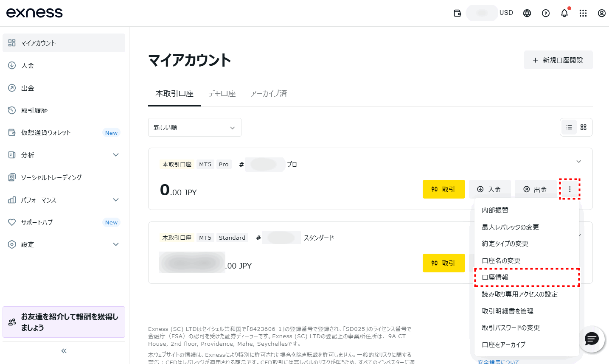Open the live chat bubble
Image resolution: width=609 pixels, height=364 pixels.
pyautogui.click(x=592, y=339)
